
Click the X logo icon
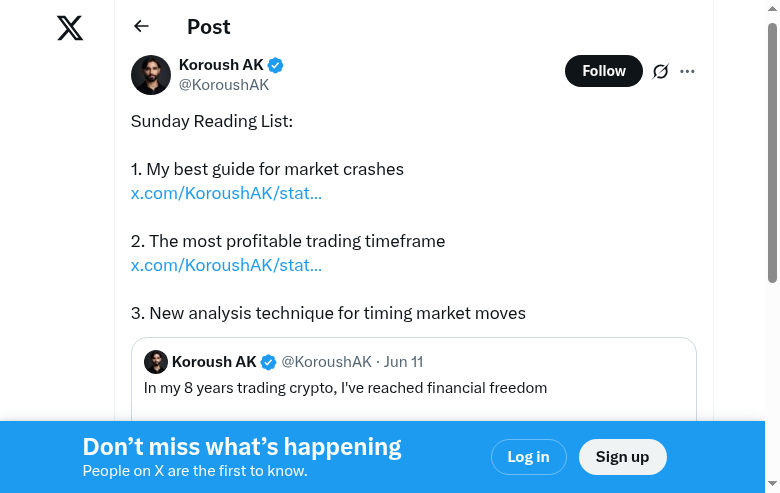70,28
